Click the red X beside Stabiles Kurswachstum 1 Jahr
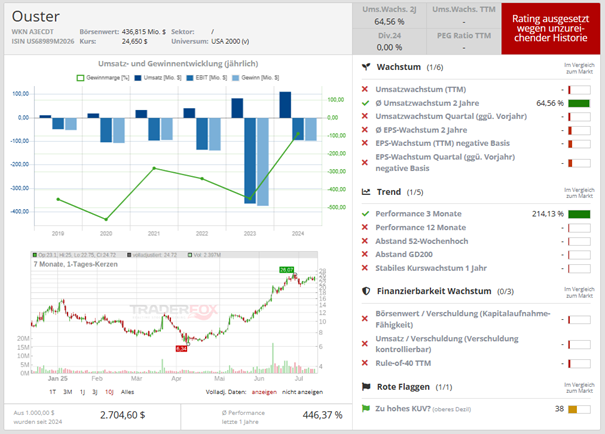Image resolution: width=605 pixels, height=434 pixels. point(365,268)
